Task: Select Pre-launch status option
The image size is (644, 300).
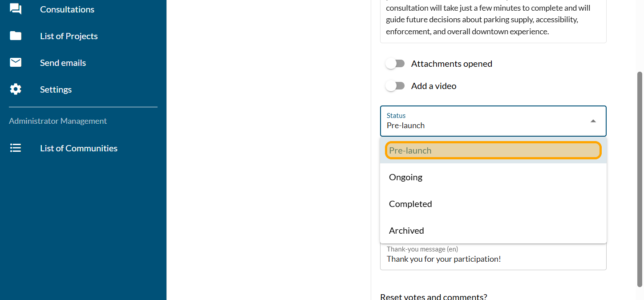Action: (493, 150)
